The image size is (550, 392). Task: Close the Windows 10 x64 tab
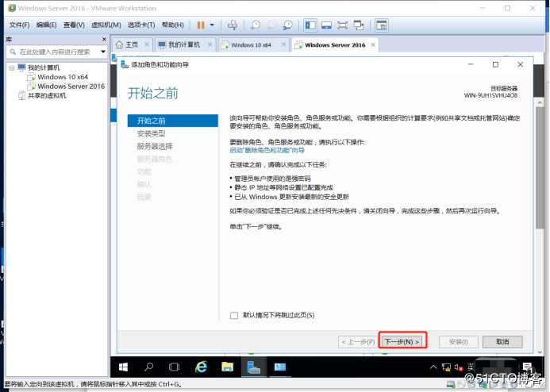[x=283, y=45]
